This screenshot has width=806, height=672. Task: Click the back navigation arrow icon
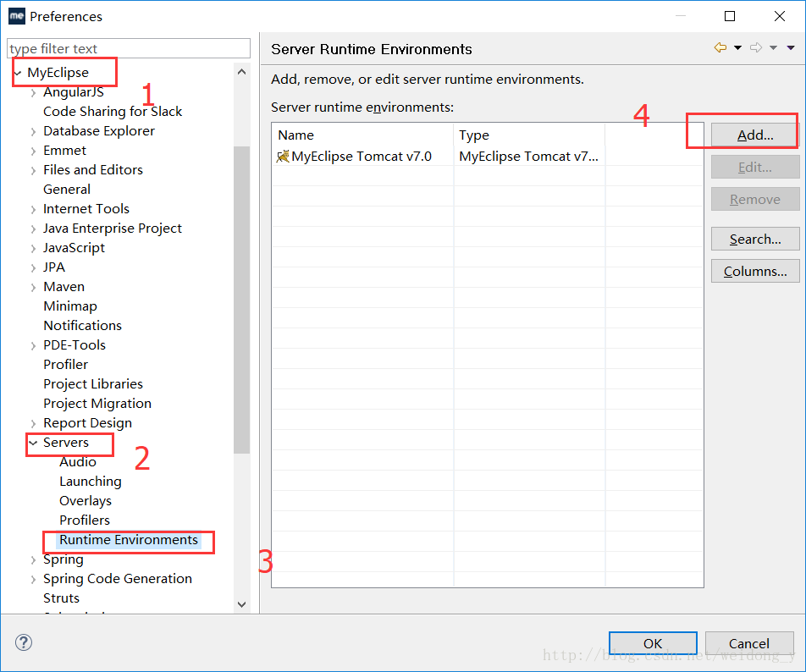(x=720, y=47)
